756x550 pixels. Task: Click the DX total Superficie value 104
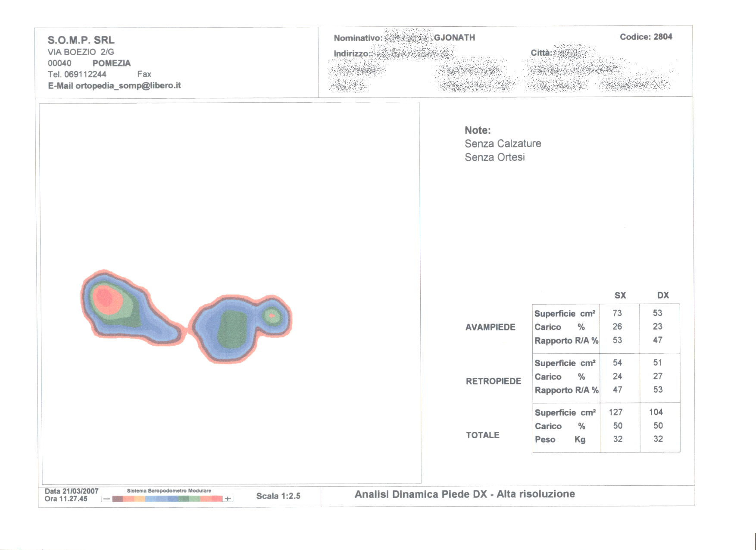coord(656,412)
